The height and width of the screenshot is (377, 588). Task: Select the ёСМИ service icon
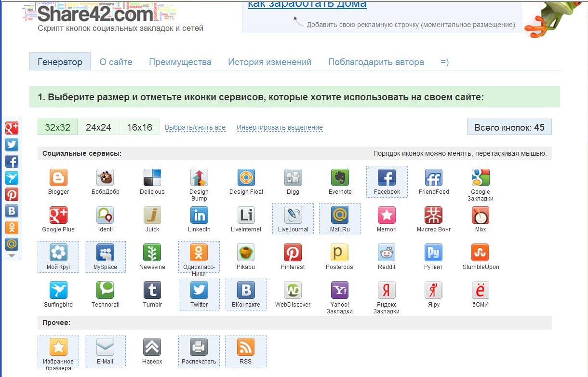pyautogui.click(x=481, y=290)
